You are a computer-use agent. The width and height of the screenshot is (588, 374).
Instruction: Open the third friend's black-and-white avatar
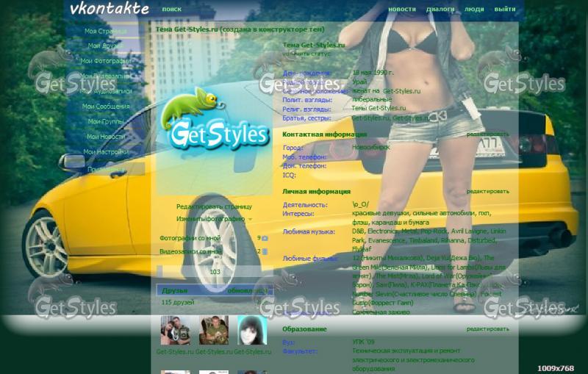coord(251,331)
